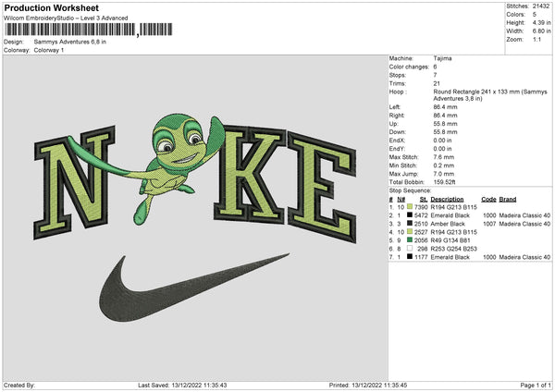Select the 'Colorway 1' value
Viewport: 555px width, 392px height.
pos(49,50)
